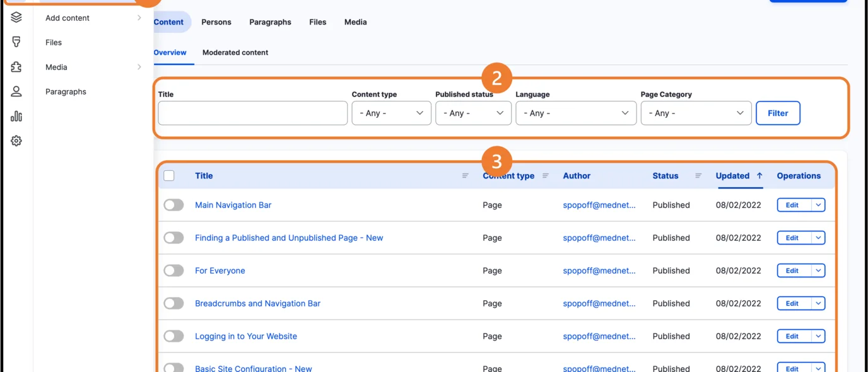Screen dimensions: 868x372
Task: Switch to the Content tab
Action: pyautogui.click(x=168, y=22)
